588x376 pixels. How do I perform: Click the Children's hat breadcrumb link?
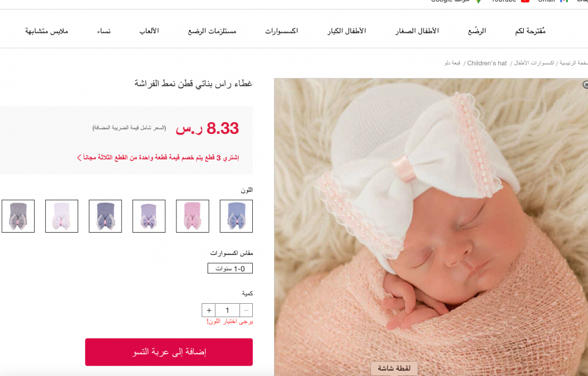(x=487, y=63)
